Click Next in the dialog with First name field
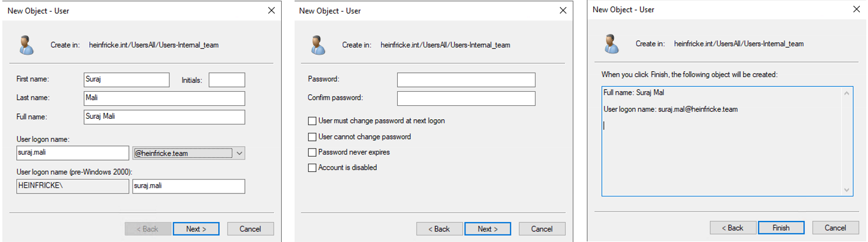 pos(196,229)
